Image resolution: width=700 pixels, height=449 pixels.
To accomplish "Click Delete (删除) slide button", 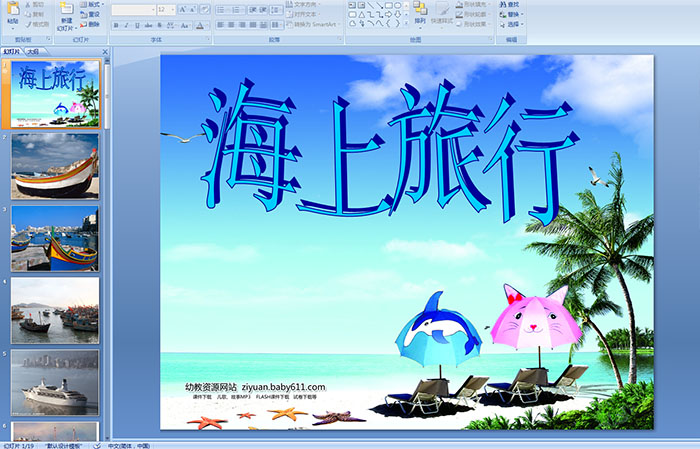I will click(x=91, y=24).
